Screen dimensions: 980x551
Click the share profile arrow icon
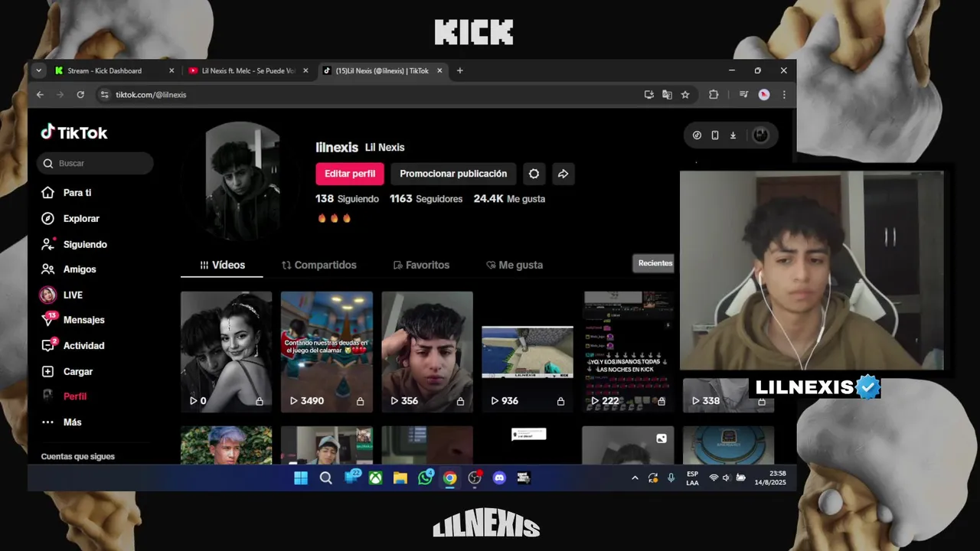tap(563, 174)
